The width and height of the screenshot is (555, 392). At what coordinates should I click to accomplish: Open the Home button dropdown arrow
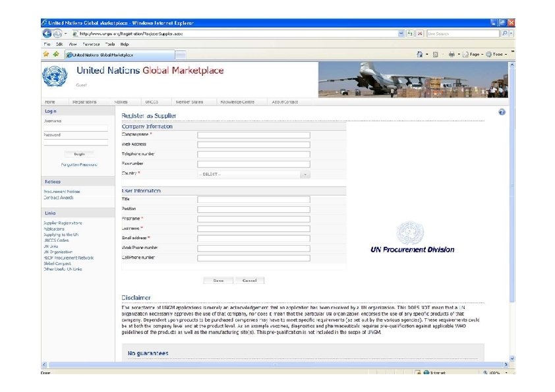point(427,55)
